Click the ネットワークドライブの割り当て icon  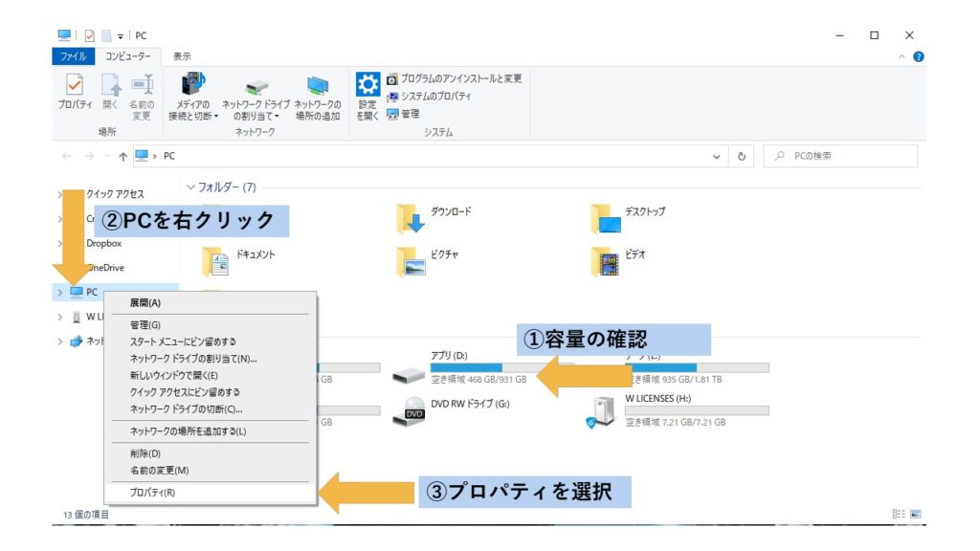point(256,88)
